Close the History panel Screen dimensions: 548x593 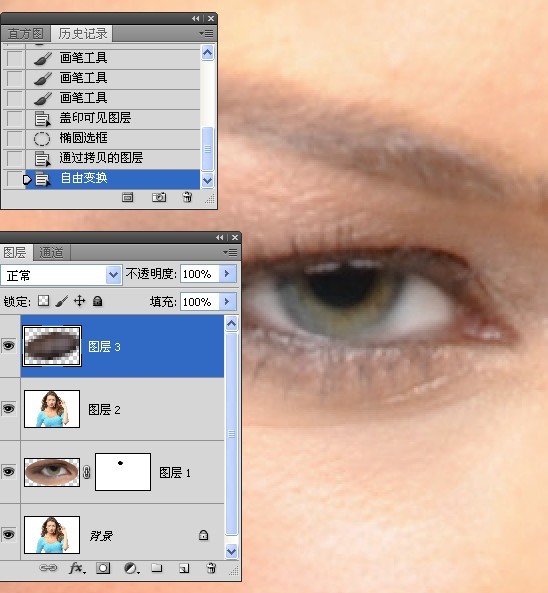coord(211,18)
